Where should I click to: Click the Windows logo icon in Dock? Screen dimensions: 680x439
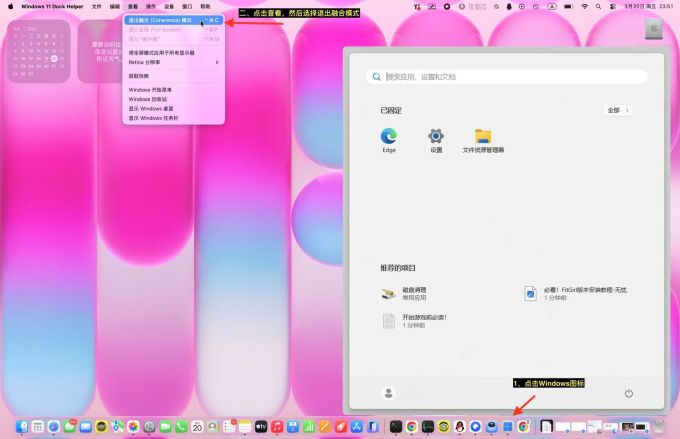pos(507,427)
